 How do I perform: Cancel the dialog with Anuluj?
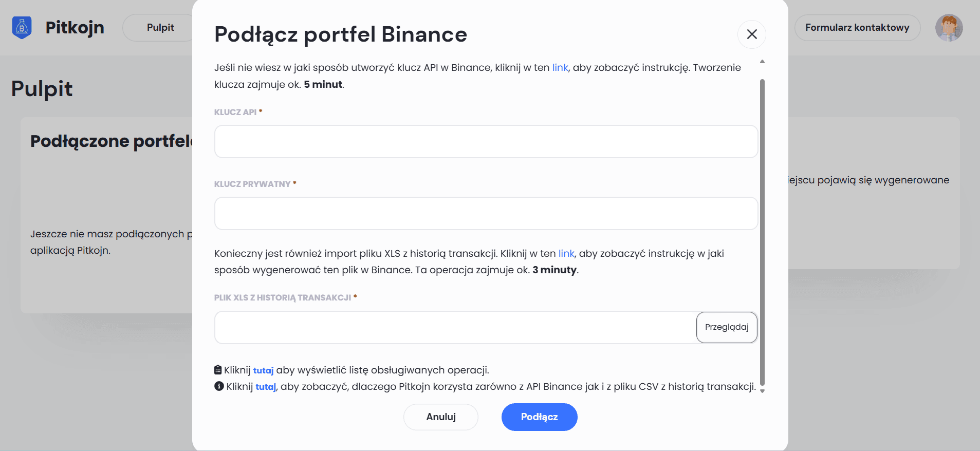440,417
